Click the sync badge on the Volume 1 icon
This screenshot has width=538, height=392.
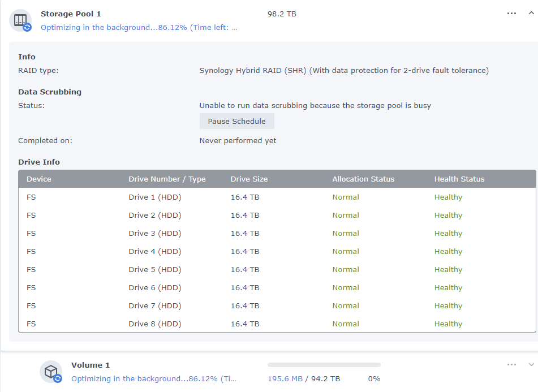(58, 378)
